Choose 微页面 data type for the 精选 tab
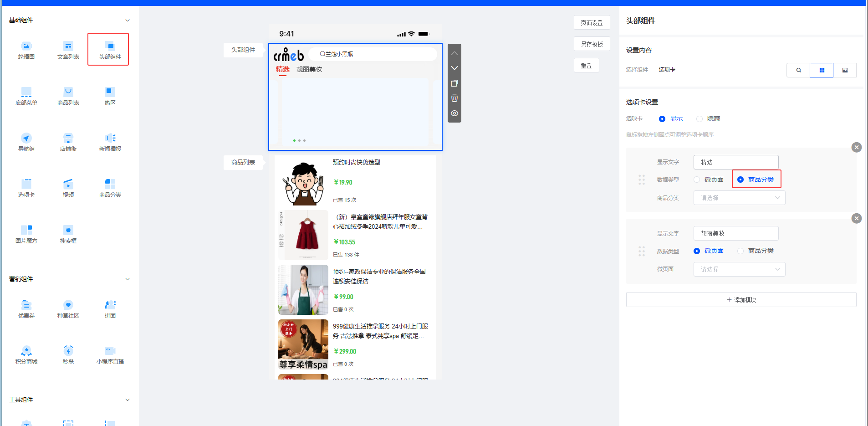The width and height of the screenshot is (868, 426). [x=697, y=180]
